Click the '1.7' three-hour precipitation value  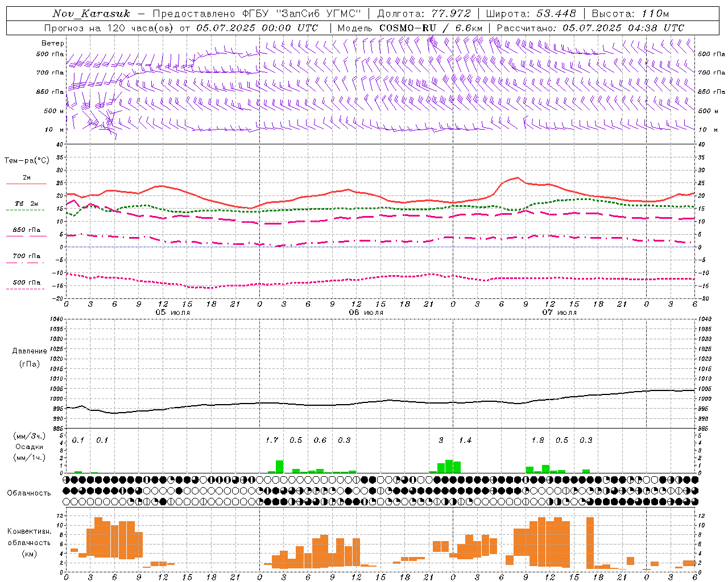pos(272,440)
